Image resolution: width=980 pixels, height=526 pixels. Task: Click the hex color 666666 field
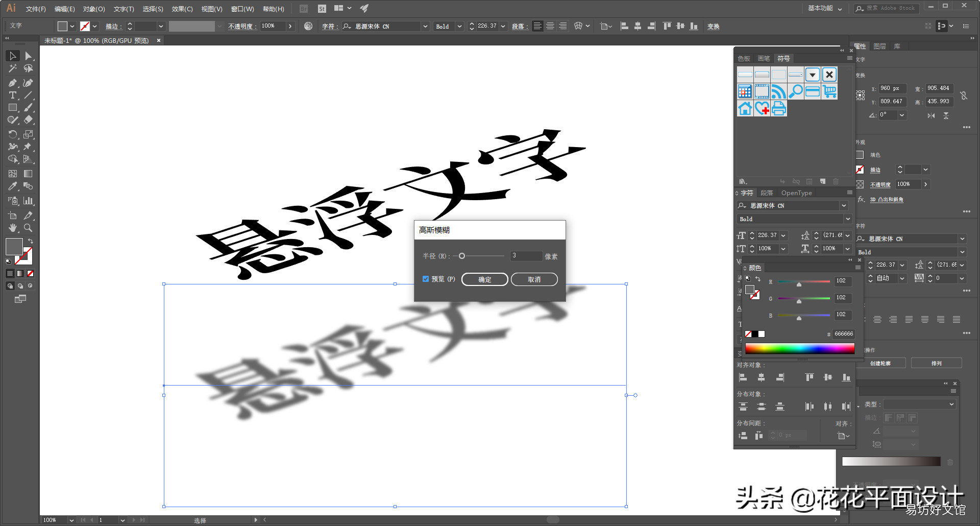point(844,333)
